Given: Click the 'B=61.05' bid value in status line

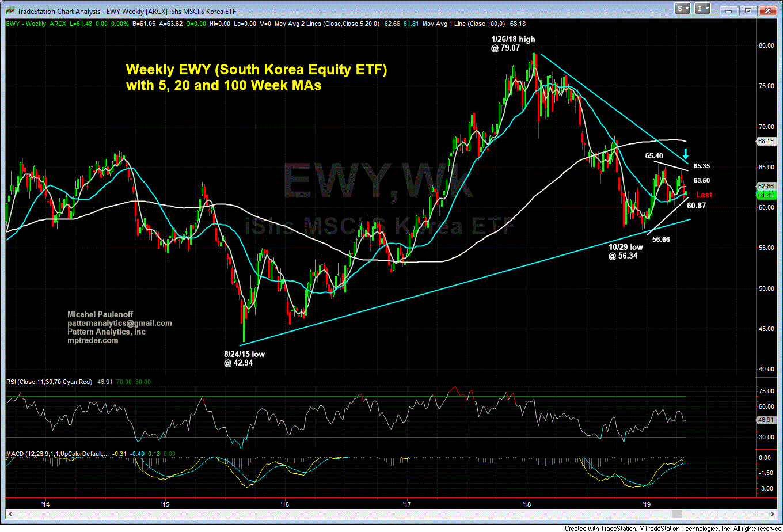Looking at the screenshot, I should (143, 24).
